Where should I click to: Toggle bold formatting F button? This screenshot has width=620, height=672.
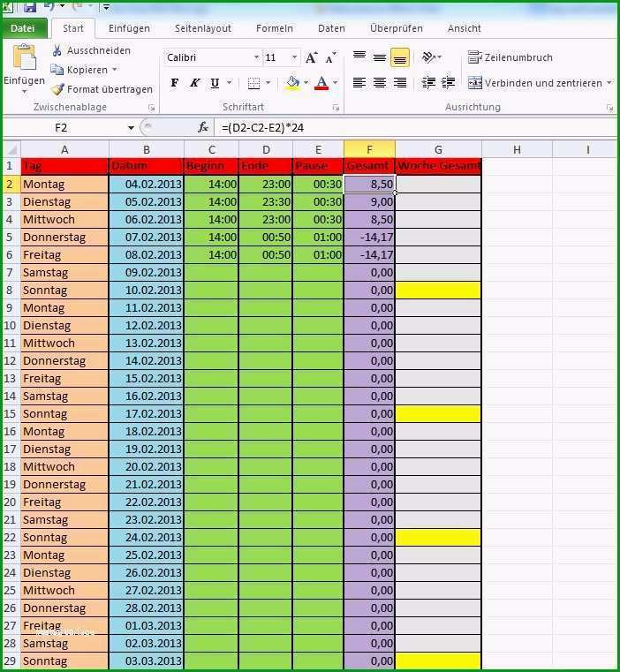pos(175,83)
